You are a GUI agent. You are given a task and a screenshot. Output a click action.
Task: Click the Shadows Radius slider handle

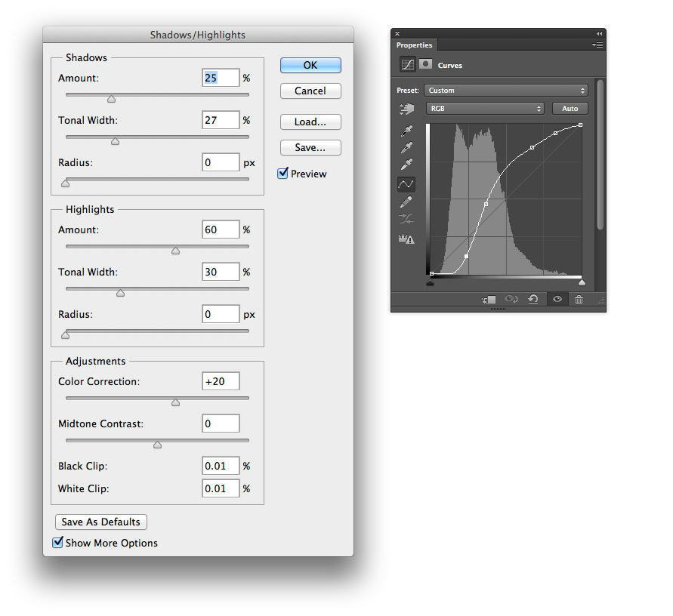(65, 183)
